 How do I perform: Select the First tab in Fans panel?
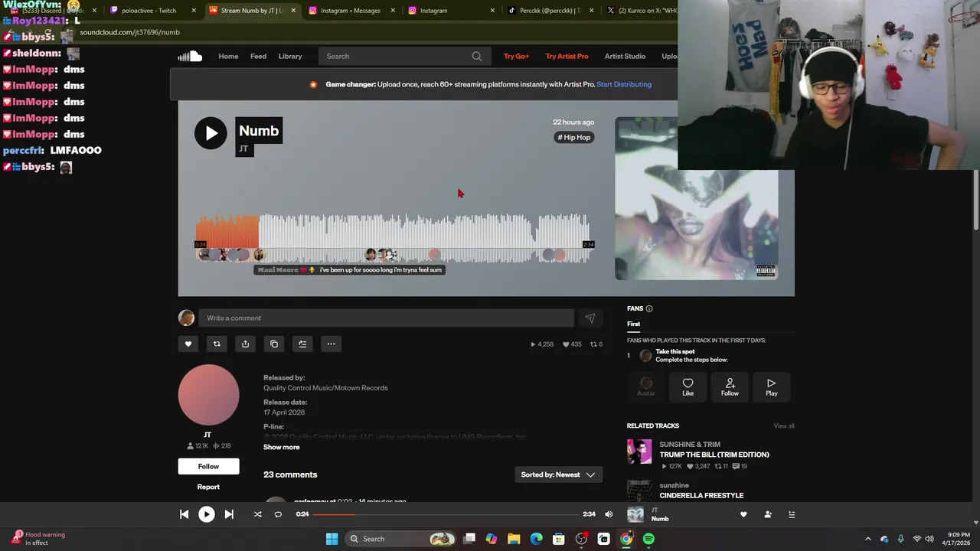(x=633, y=324)
